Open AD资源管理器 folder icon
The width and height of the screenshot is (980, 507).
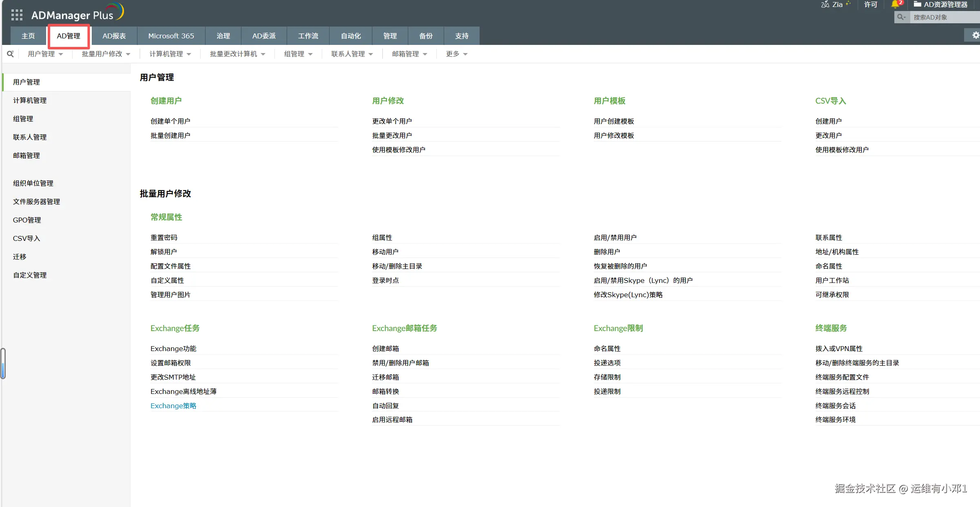tap(918, 4)
